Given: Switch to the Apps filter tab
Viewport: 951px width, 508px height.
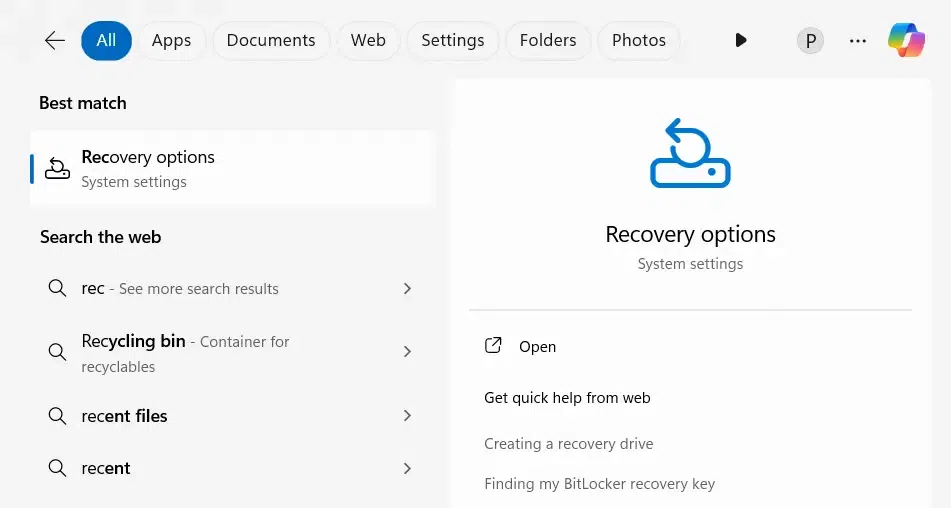Looking at the screenshot, I should coord(171,41).
